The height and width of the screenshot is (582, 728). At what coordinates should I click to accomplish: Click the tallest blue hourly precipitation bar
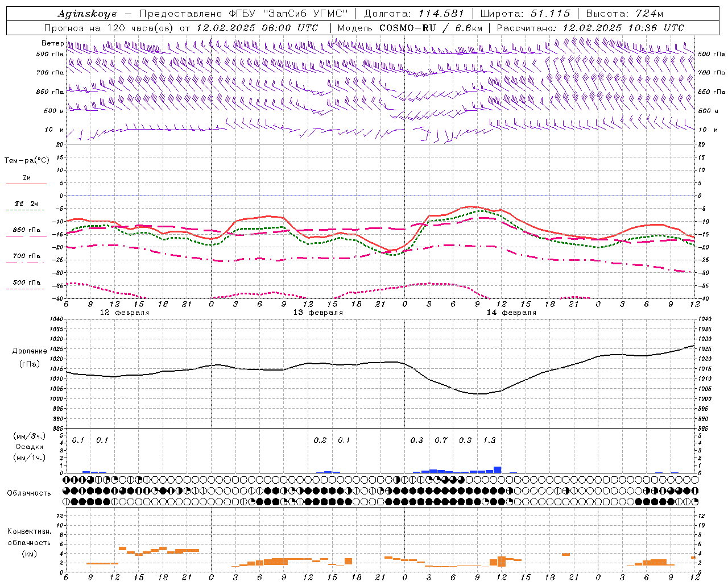(x=498, y=469)
